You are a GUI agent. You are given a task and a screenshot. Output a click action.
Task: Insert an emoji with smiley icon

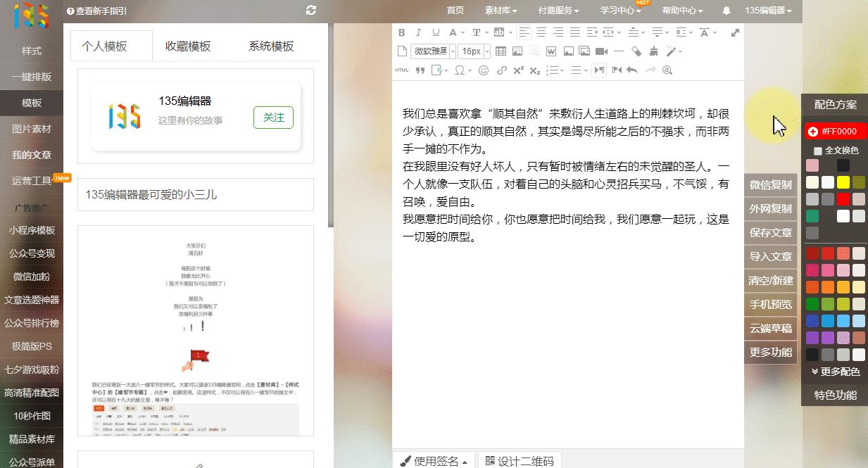coord(483,70)
